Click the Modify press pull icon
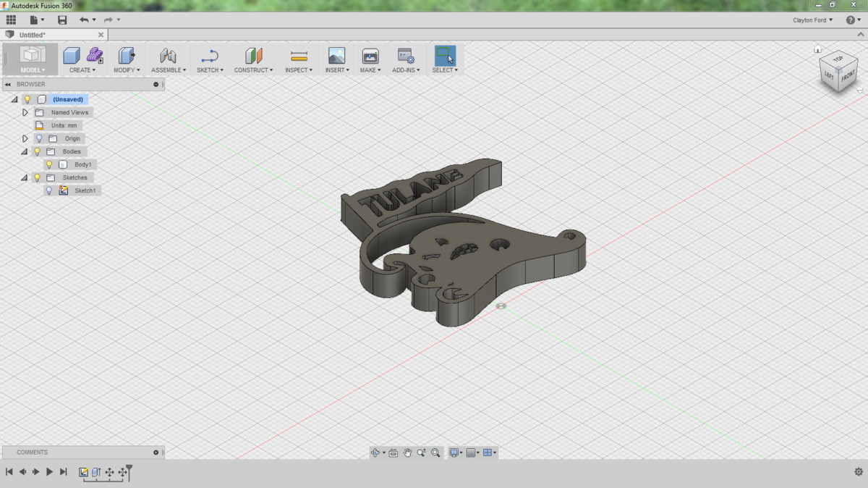The height and width of the screenshot is (488, 868). tap(127, 56)
